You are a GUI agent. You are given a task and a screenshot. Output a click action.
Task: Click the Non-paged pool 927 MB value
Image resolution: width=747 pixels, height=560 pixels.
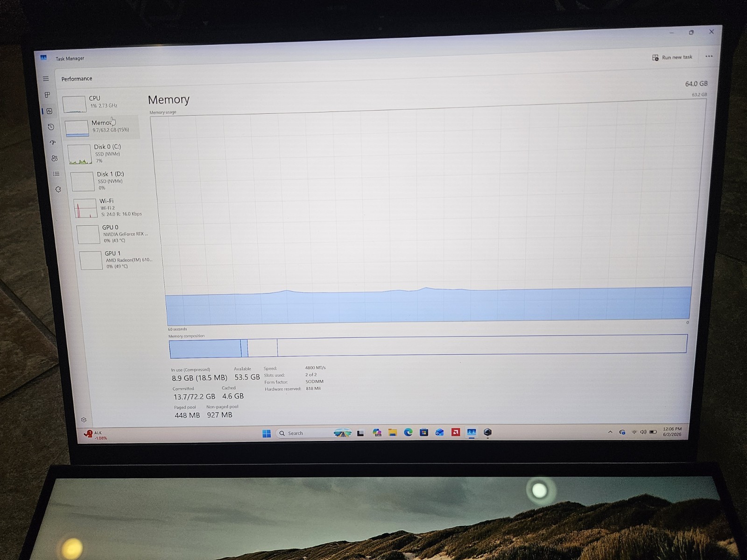point(219,415)
